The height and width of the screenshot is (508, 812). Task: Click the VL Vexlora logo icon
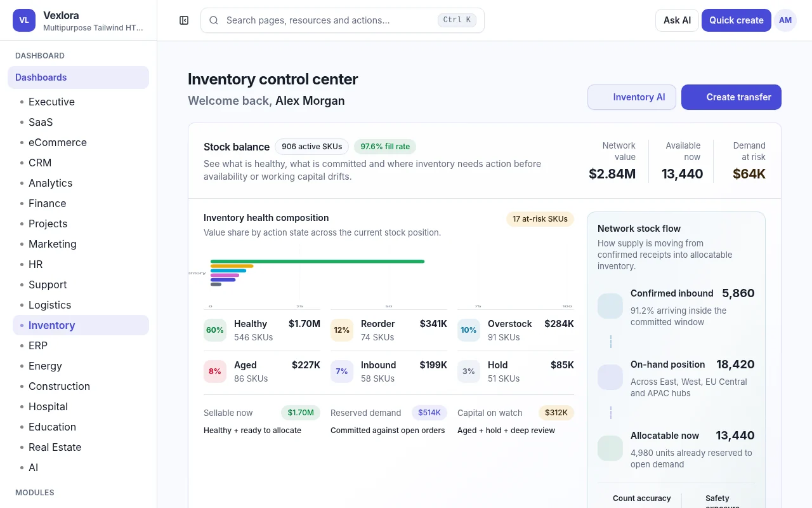(24, 20)
